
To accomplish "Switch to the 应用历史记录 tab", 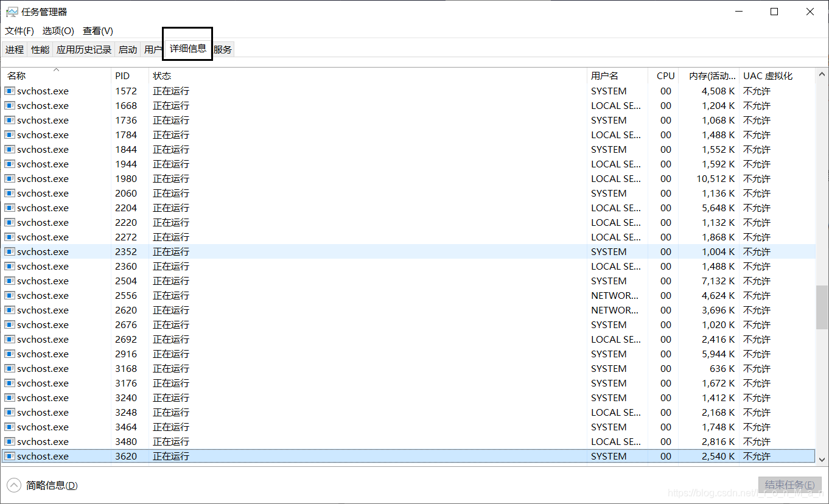I will click(84, 49).
